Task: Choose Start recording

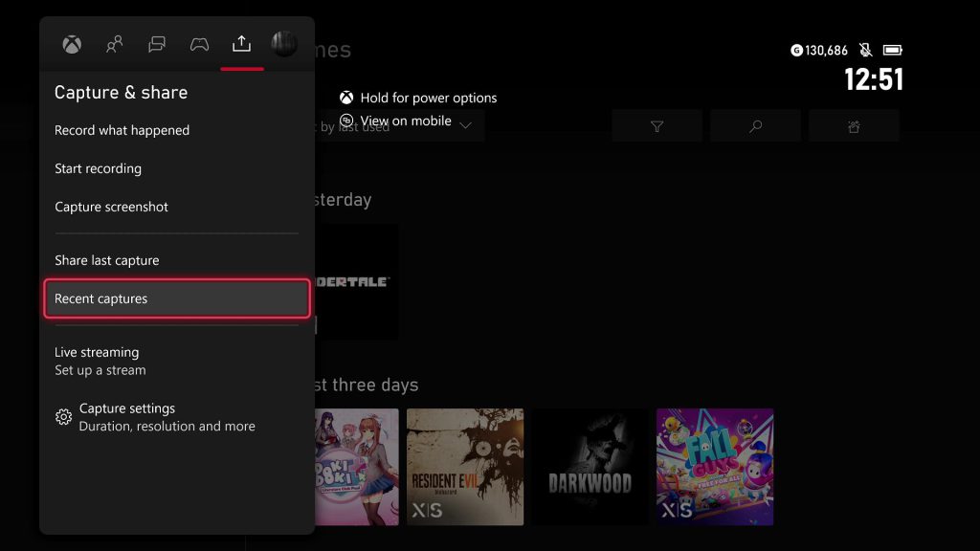Action: [x=98, y=168]
